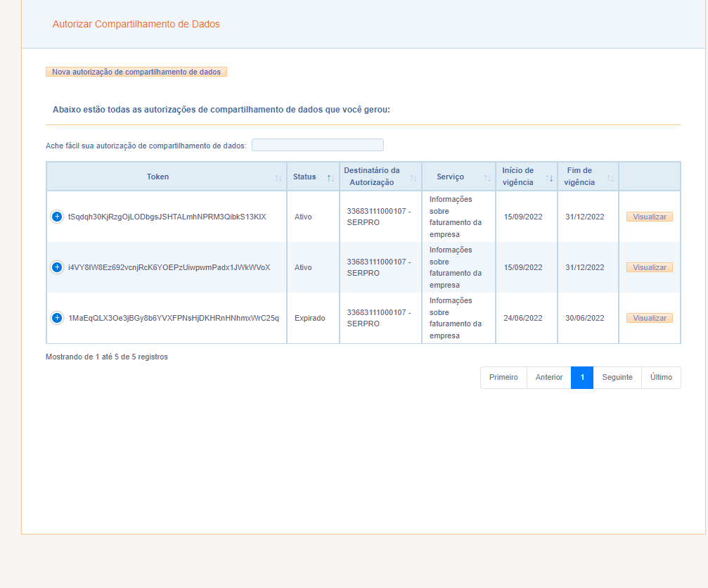708x588 pixels.
Task: Click the Expirado status cell
Action: pos(309,318)
